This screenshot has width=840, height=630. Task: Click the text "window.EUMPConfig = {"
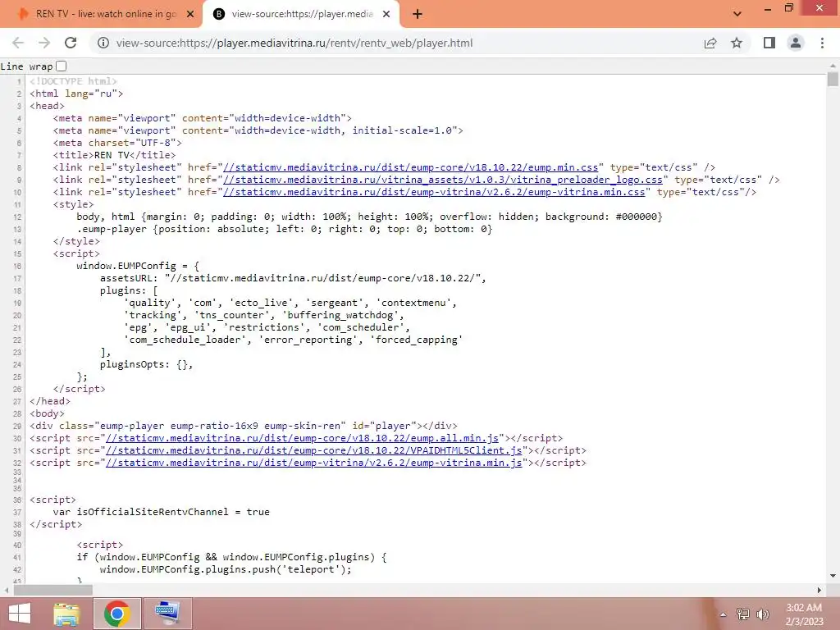point(138,267)
